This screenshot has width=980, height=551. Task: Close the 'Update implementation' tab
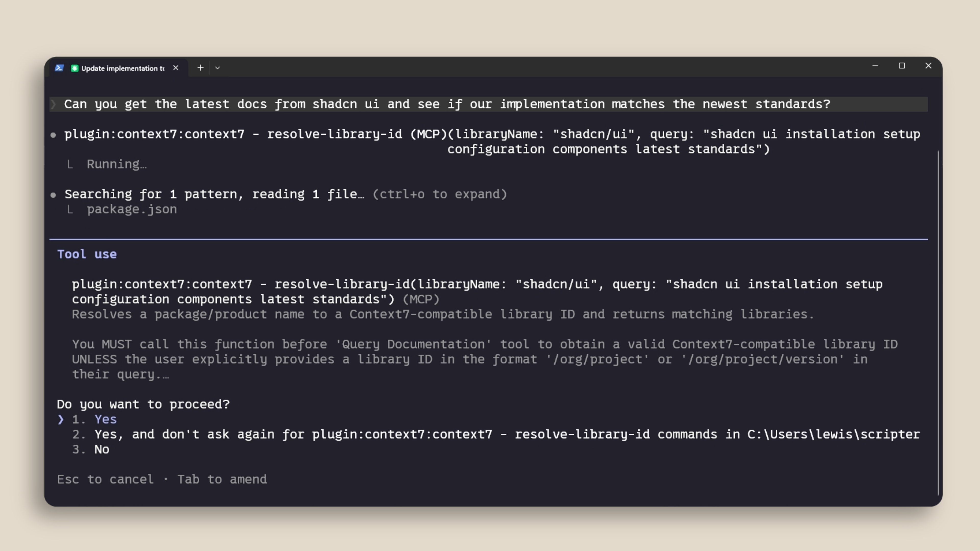point(176,68)
